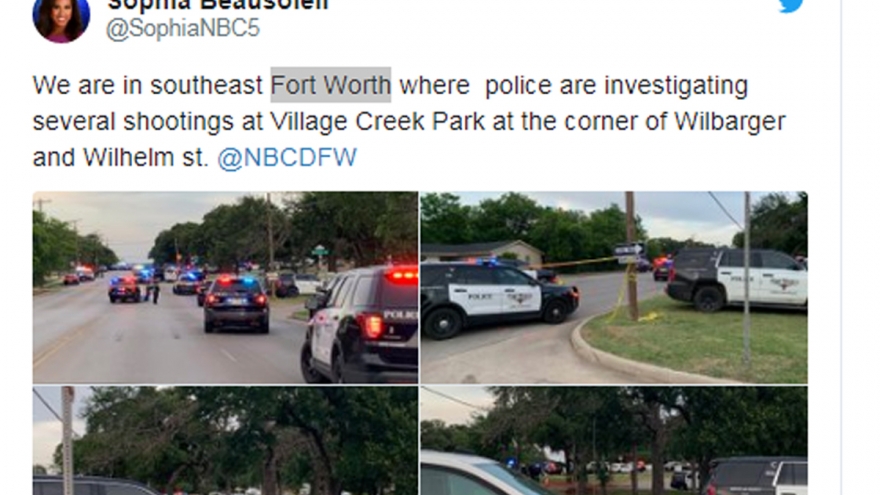Click the phrase Village Creek Park
This screenshot has width=880, height=495.
[377, 122]
